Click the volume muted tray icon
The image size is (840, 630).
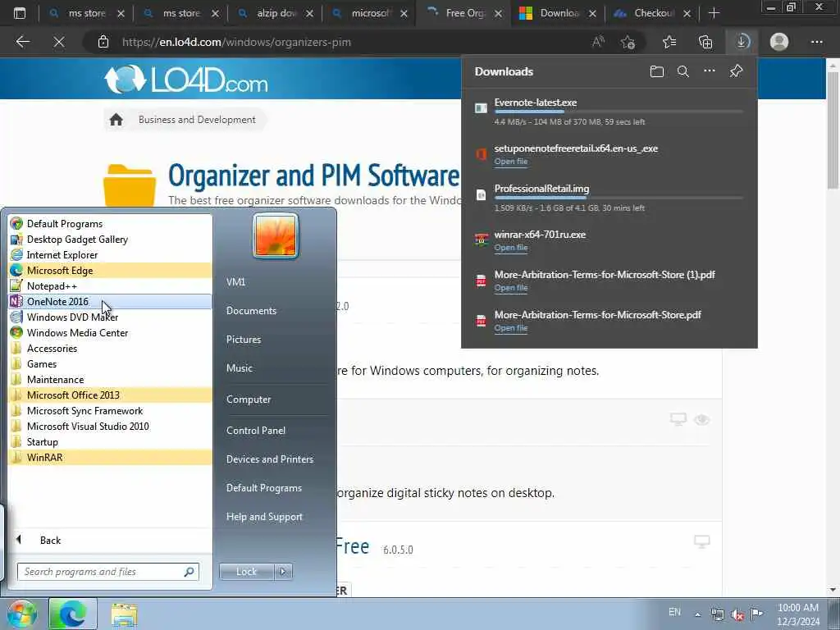pos(737,614)
